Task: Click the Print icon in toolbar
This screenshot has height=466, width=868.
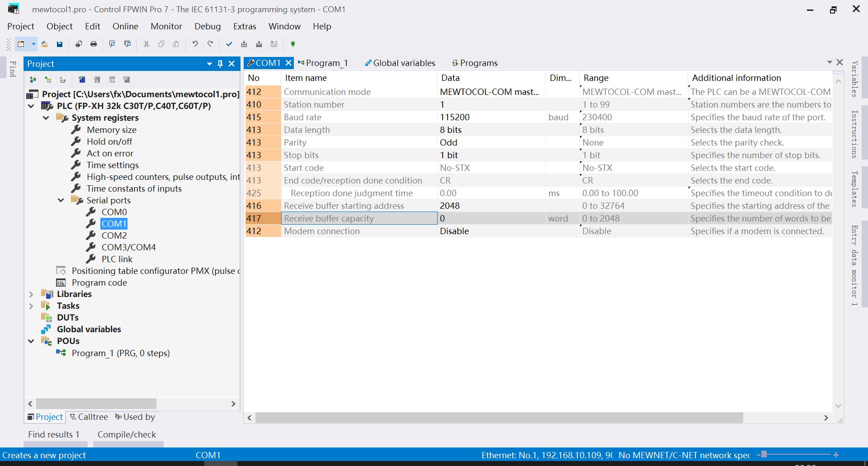Action: pyautogui.click(x=94, y=44)
